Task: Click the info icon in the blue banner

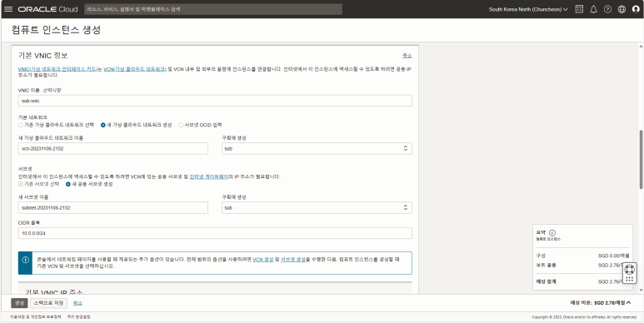Action: pyautogui.click(x=26, y=260)
